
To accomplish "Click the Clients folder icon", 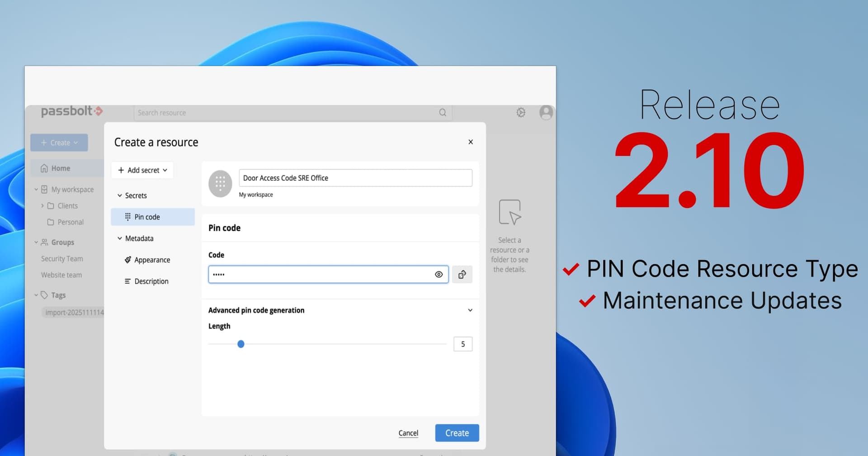I will 51,206.
